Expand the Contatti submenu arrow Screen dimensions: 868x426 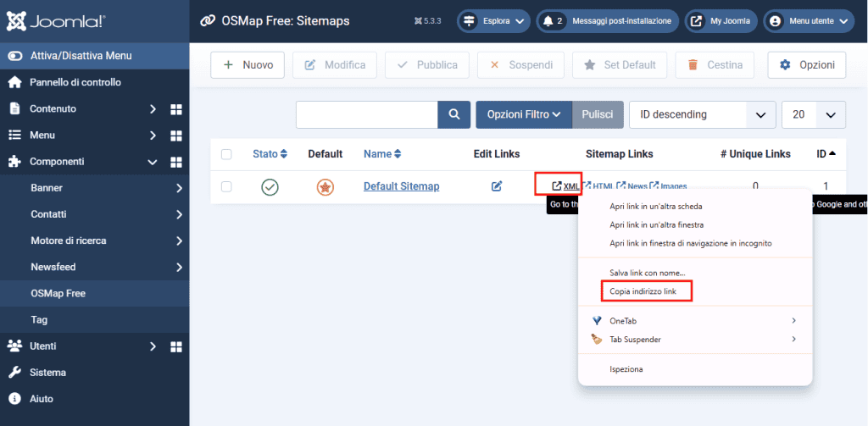point(179,214)
